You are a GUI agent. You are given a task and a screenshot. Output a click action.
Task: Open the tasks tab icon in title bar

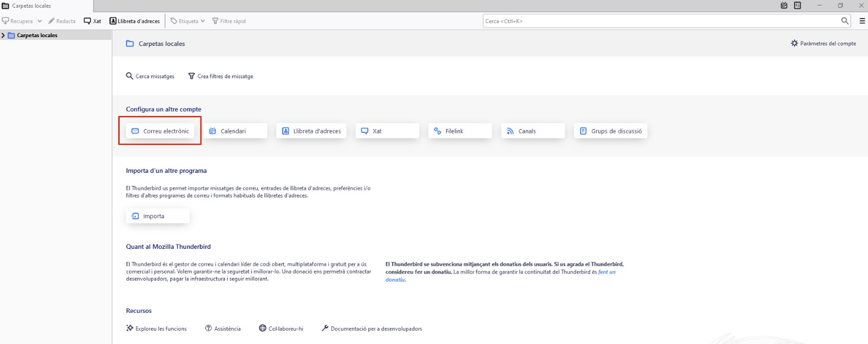click(x=797, y=5)
